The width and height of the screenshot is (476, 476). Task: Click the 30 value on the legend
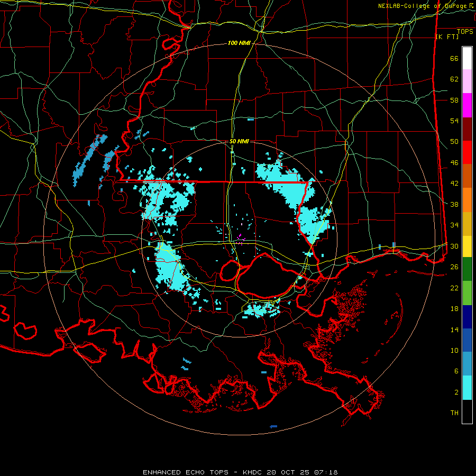454,246
